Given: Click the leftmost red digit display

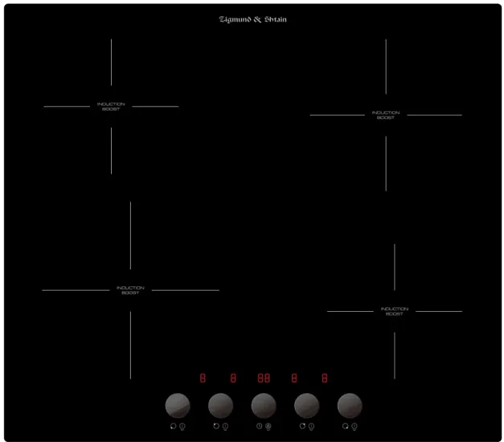Looking at the screenshot, I should [x=203, y=377].
